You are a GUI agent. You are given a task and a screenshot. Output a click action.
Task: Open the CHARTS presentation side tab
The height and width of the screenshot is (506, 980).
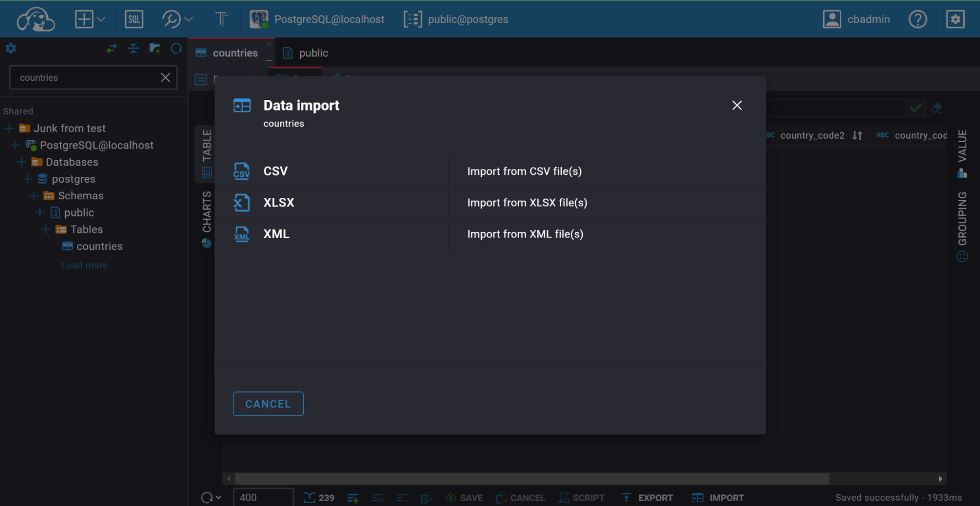[206, 218]
